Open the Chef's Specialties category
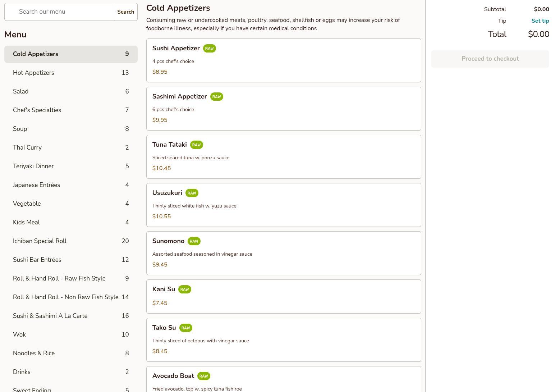555x392 pixels. point(71,110)
